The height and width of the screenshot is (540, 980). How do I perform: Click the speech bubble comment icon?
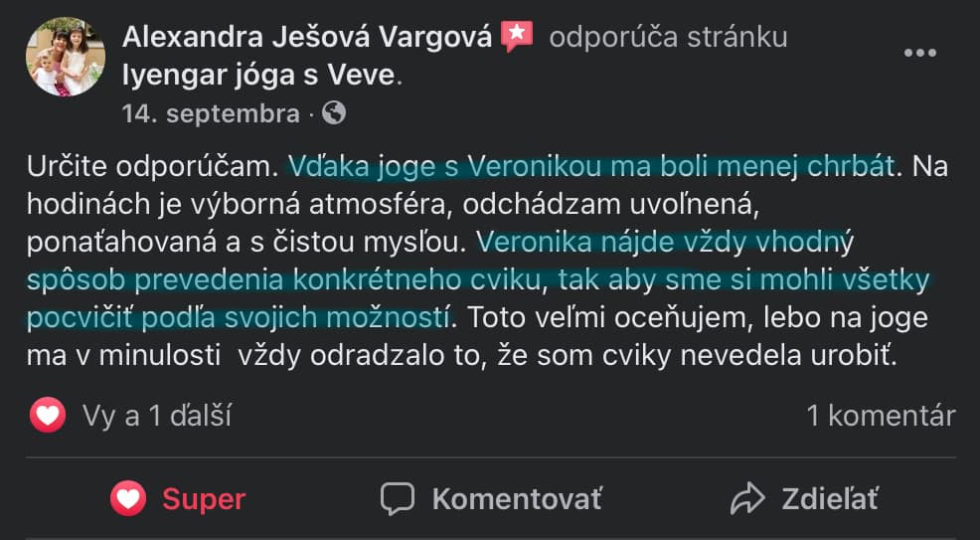[x=398, y=497]
